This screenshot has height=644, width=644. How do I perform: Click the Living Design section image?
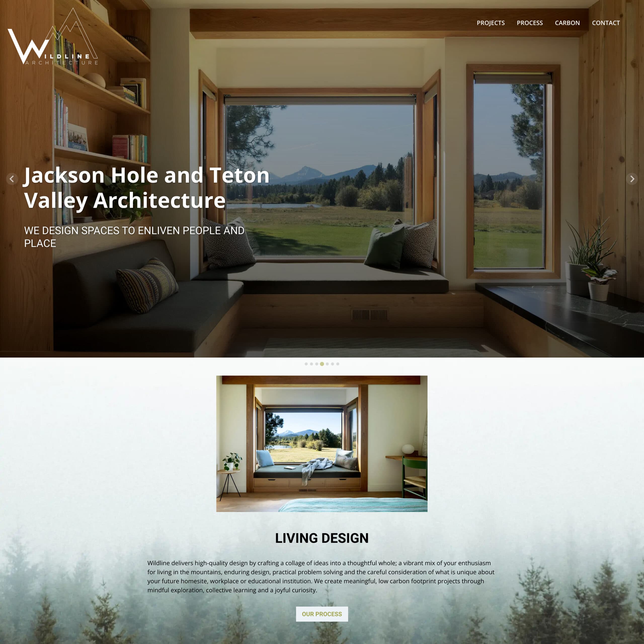tap(321, 444)
